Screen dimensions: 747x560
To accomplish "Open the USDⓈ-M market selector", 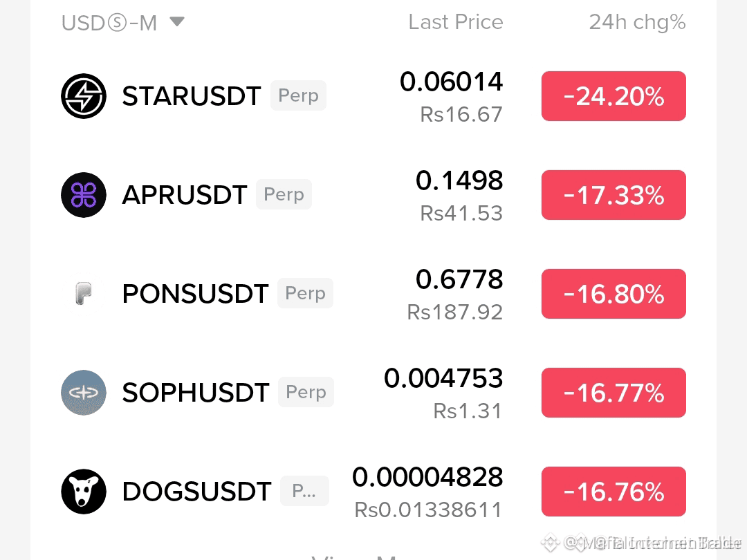I will (x=123, y=22).
